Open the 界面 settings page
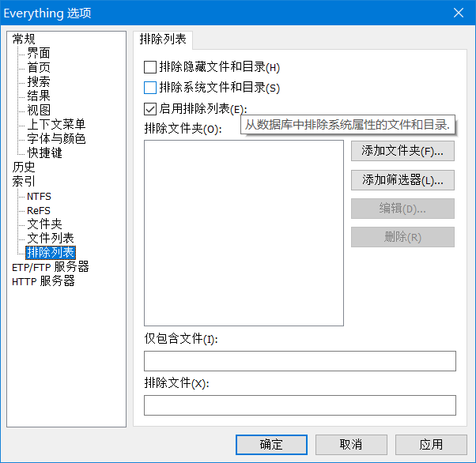The image size is (476, 463). tap(39, 53)
